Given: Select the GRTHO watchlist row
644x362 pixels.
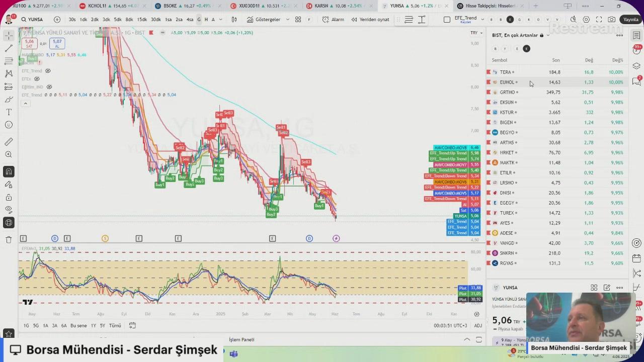Looking at the screenshot, I should tap(557, 93).
